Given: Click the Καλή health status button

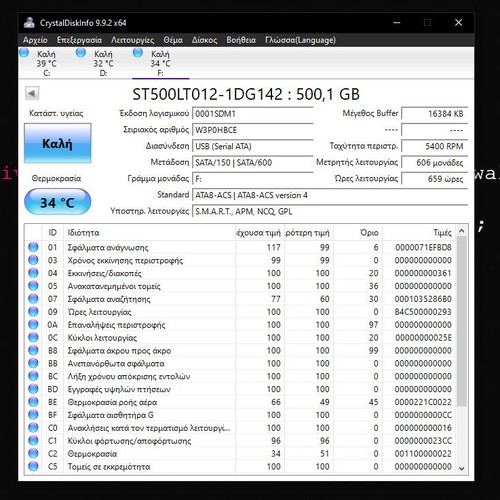Looking at the screenshot, I should pos(57,143).
